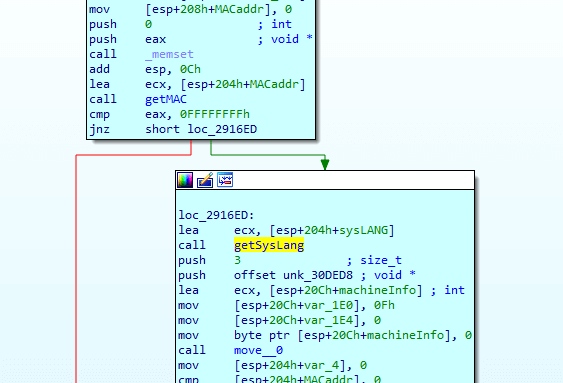
Task: Click var_4 stack variable
Action: click(x=321, y=365)
